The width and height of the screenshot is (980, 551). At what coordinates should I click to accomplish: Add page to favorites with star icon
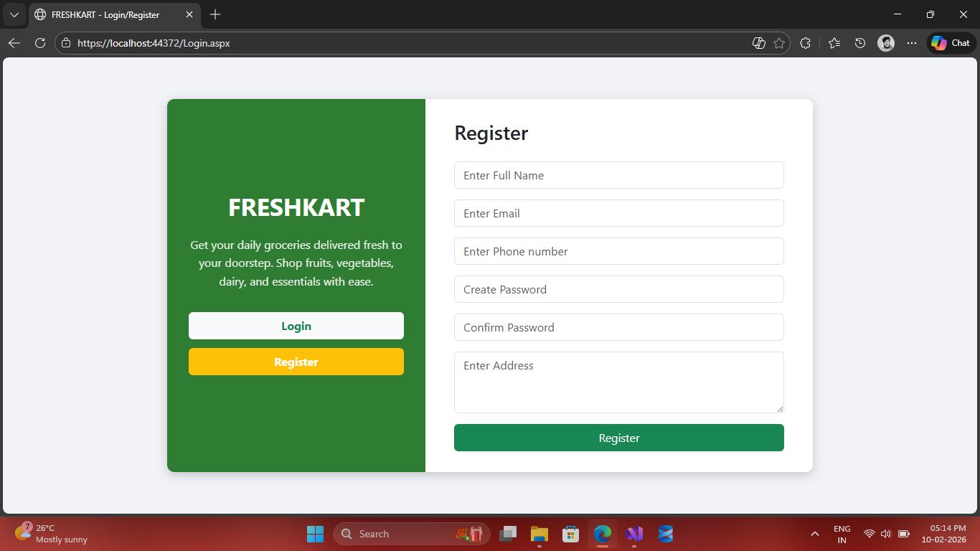point(779,43)
